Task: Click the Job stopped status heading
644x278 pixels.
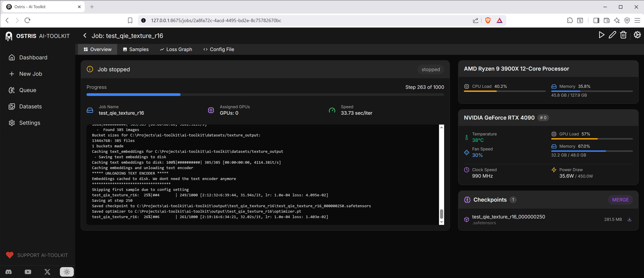Action: point(114,69)
